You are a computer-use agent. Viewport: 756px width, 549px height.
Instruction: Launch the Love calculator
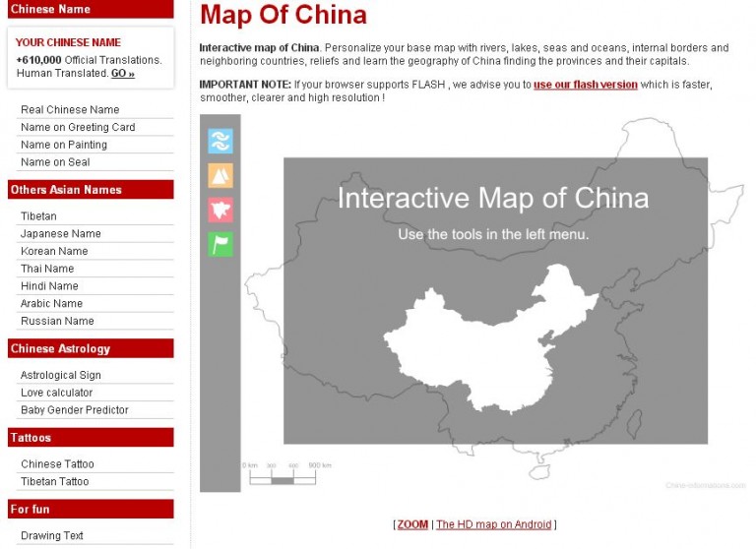tap(57, 393)
